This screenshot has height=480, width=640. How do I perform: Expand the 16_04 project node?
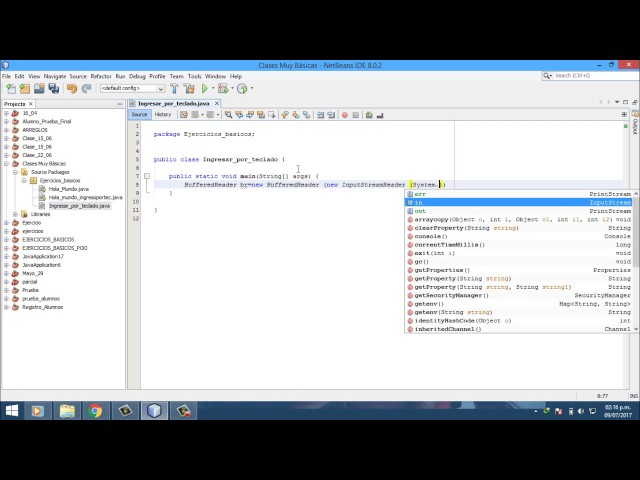click(x=6, y=113)
